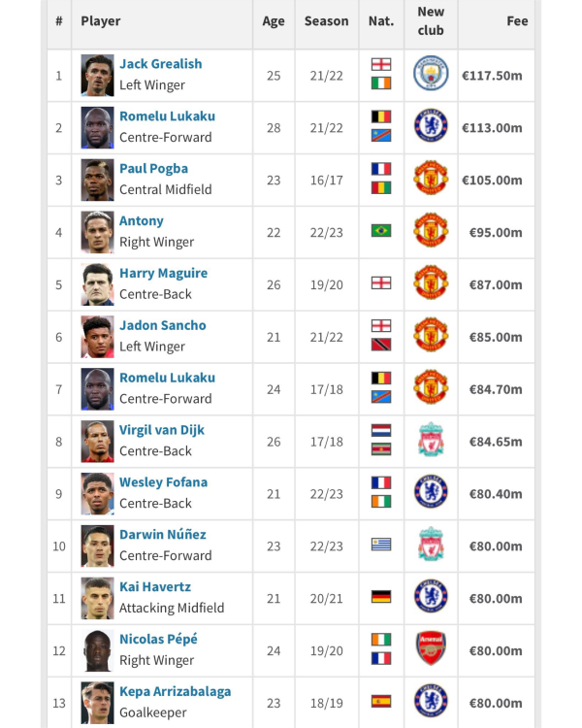
Task: Click Germany flag in Kai Havertz row
Action: point(381,597)
